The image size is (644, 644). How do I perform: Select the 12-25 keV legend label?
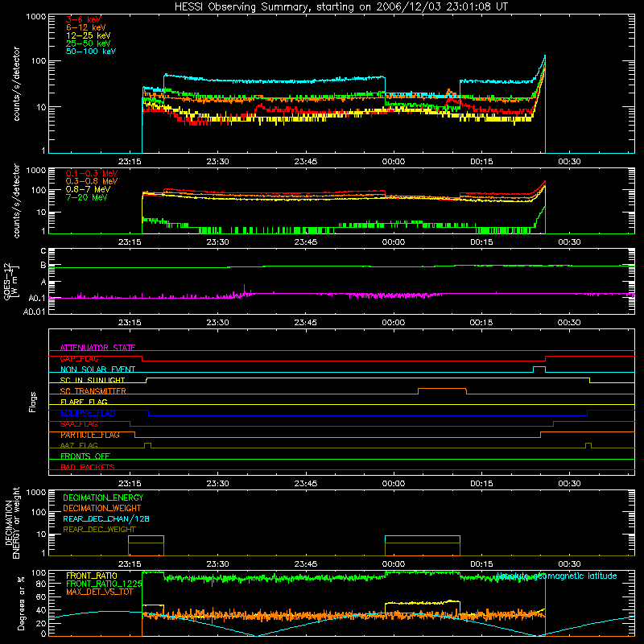point(88,35)
